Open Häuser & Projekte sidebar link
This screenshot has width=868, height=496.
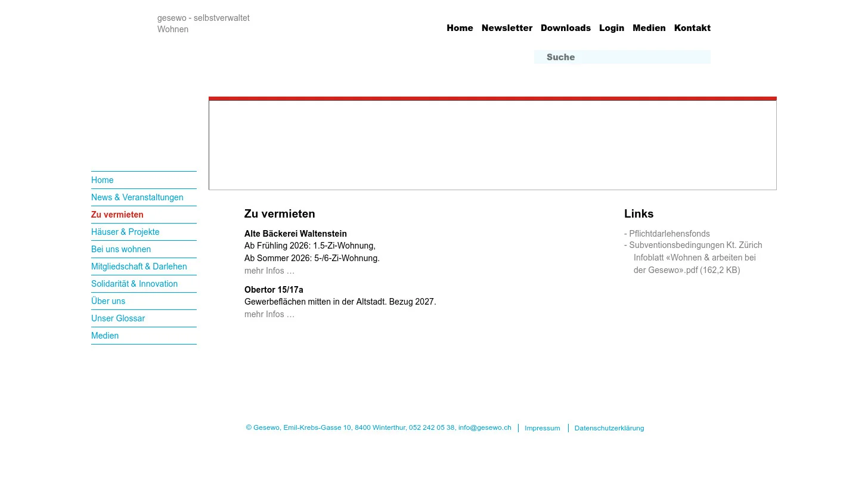(x=125, y=232)
